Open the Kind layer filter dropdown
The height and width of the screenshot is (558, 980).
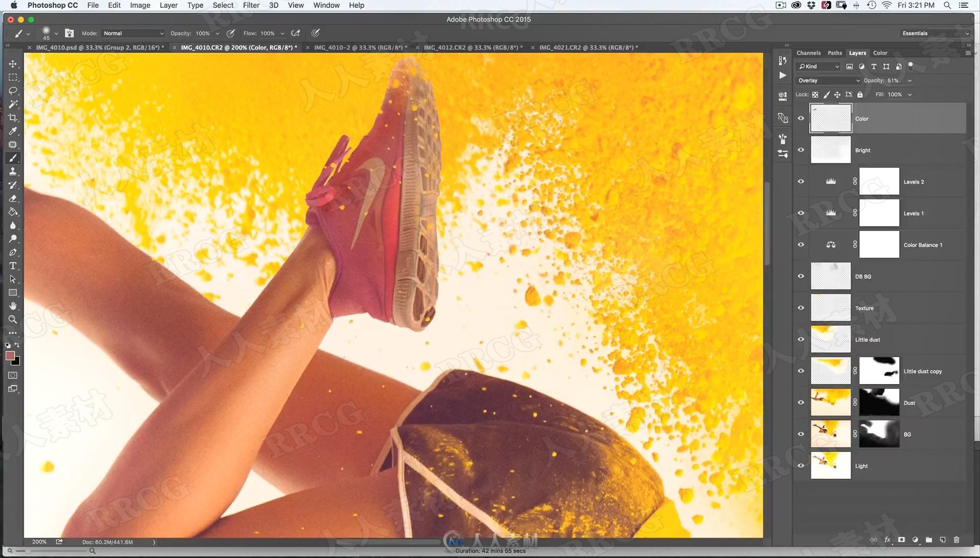(818, 66)
